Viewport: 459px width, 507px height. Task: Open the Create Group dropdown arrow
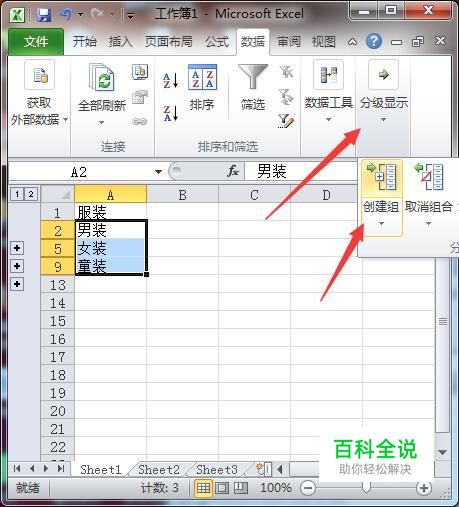pos(382,224)
